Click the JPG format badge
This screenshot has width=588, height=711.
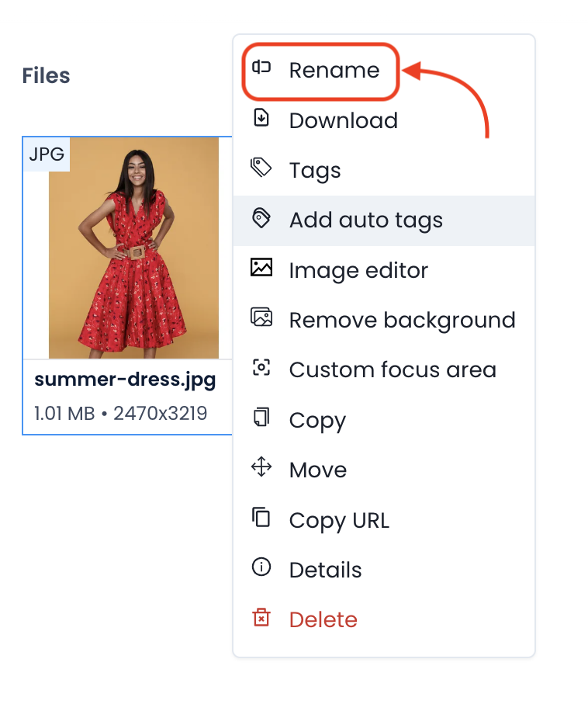(x=47, y=154)
